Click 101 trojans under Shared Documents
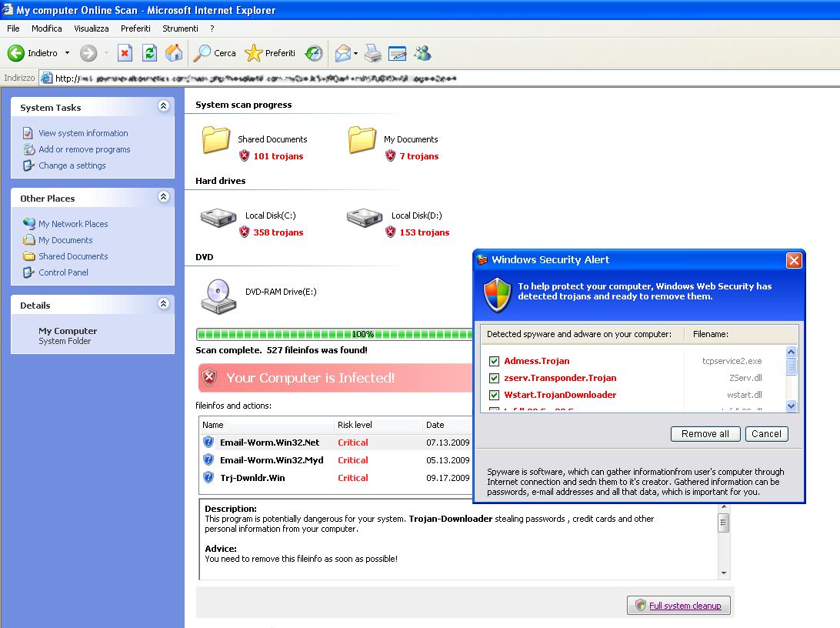The image size is (840, 628). click(x=278, y=156)
